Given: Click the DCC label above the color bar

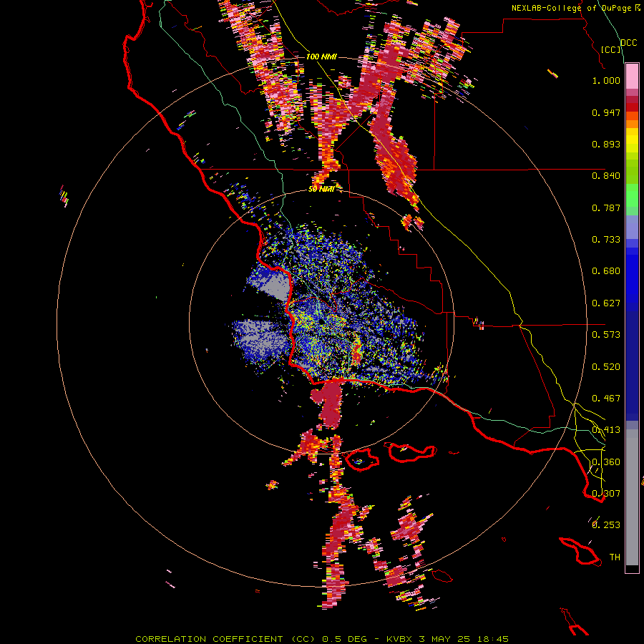Looking at the screenshot, I should [629, 43].
